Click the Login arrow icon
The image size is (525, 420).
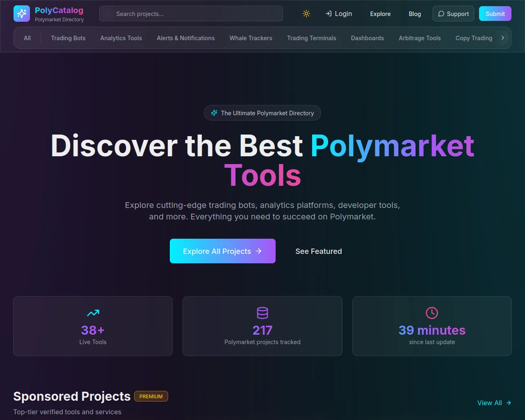(x=329, y=14)
